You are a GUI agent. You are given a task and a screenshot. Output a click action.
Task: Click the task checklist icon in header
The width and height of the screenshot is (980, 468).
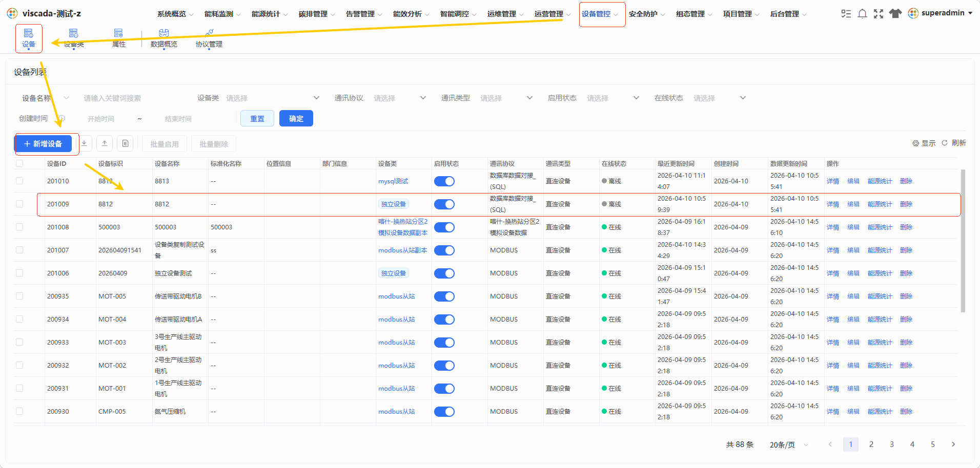846,14
